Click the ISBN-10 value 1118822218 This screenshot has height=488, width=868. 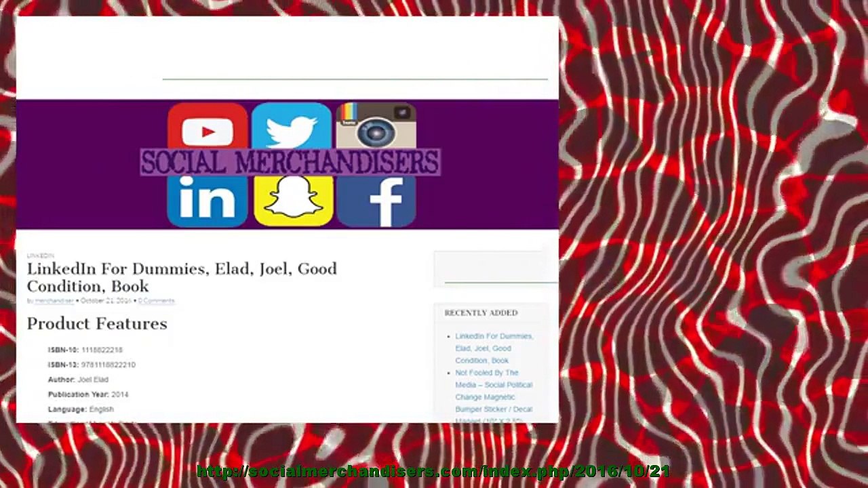[x=102, y=350]
